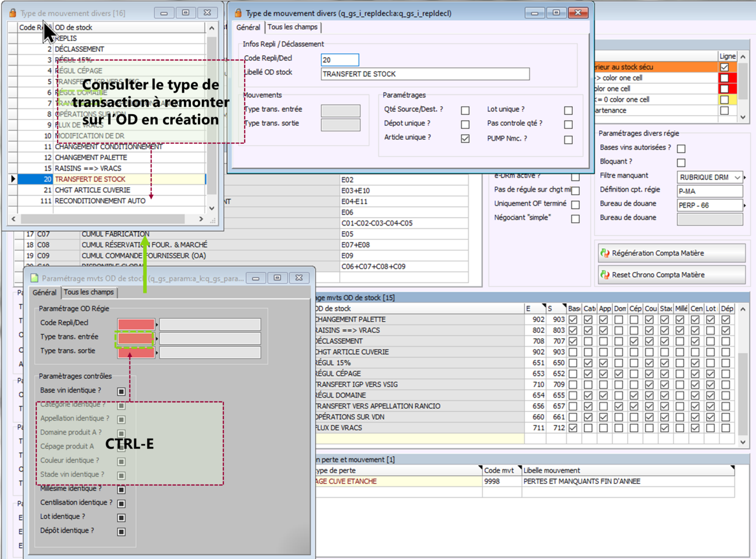
Task: Click the Code Repli/Decl field containing 20
Action: point(340,60)
